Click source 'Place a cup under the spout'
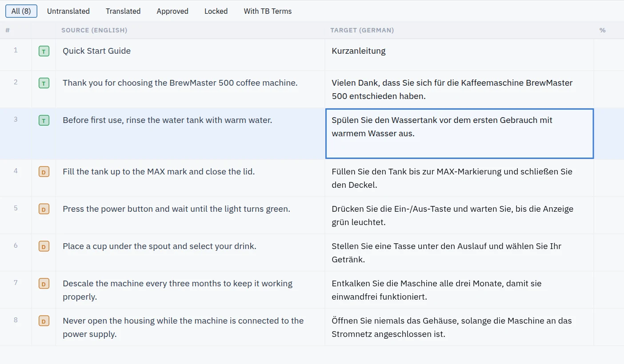Image resolution: width=624 pixels, height=364 pixels. 160,246
